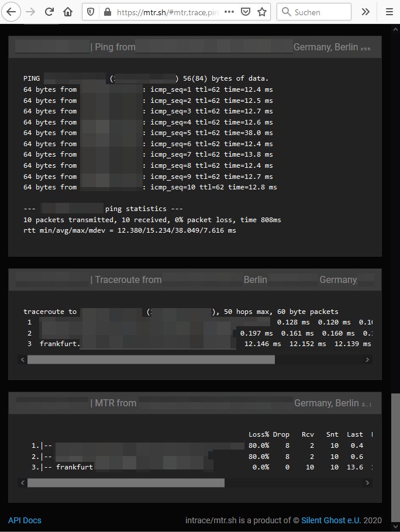Image resolution: width=400 pixels, height=532 pixels.
Task: Click the MTR horizontal scrollbar thumb
Action: click(x=126, y=483)
